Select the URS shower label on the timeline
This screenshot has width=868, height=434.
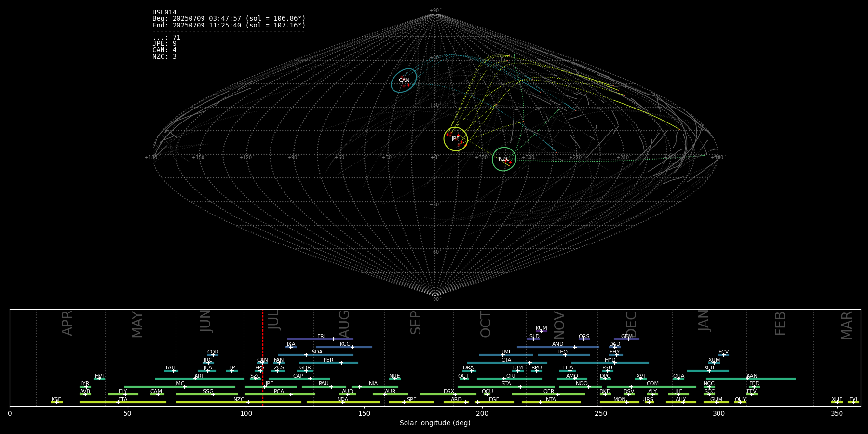pos(648,400)
